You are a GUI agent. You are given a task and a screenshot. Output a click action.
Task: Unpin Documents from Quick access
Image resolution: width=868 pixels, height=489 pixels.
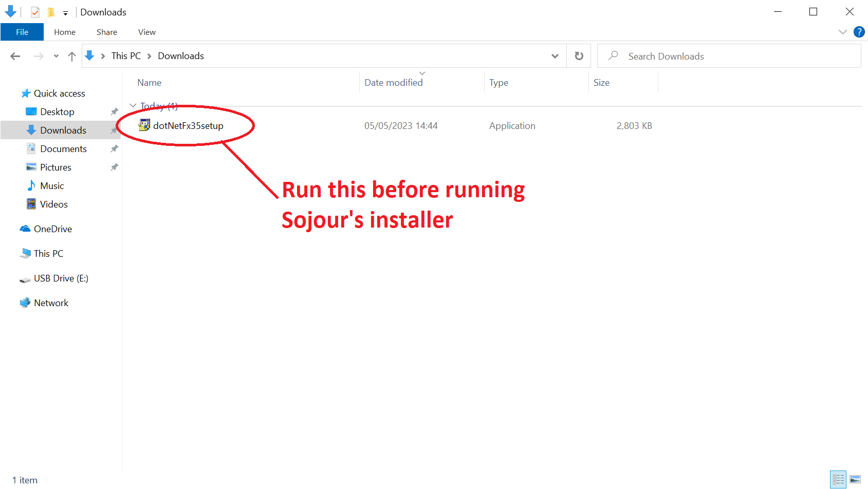pos(114,148)
